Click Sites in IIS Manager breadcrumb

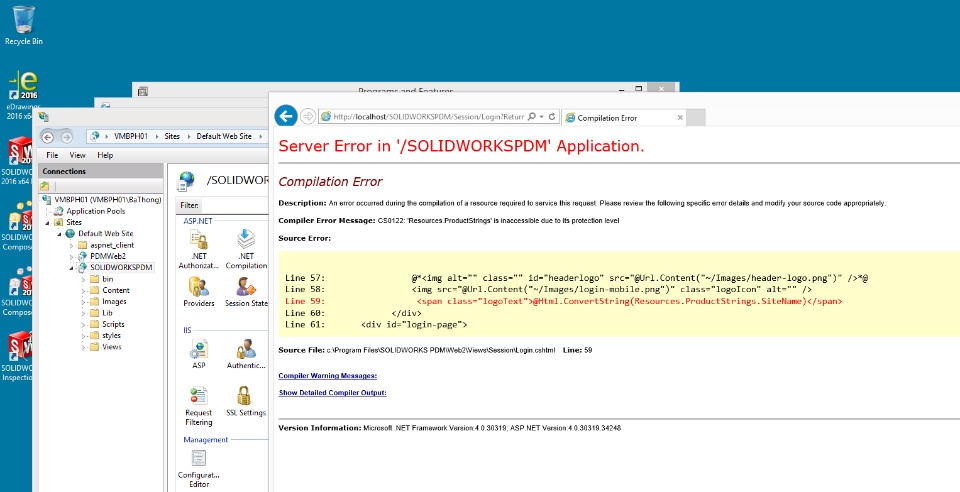pos(171,136)
